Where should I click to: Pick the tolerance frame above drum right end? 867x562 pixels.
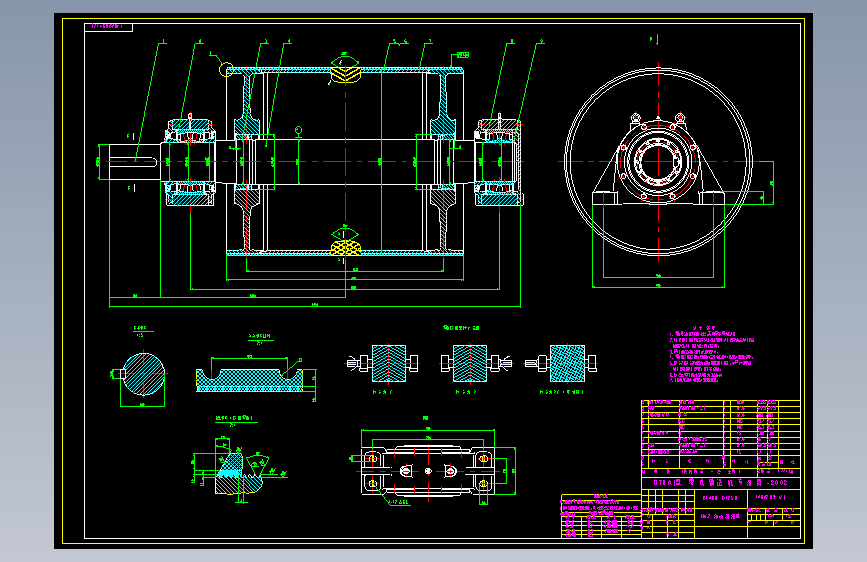[x=462, y=55]
